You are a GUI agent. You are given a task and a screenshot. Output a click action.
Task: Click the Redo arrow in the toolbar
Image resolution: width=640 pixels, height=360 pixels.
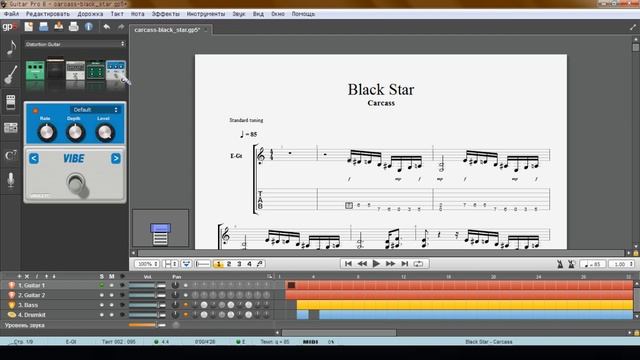[121, 27]
